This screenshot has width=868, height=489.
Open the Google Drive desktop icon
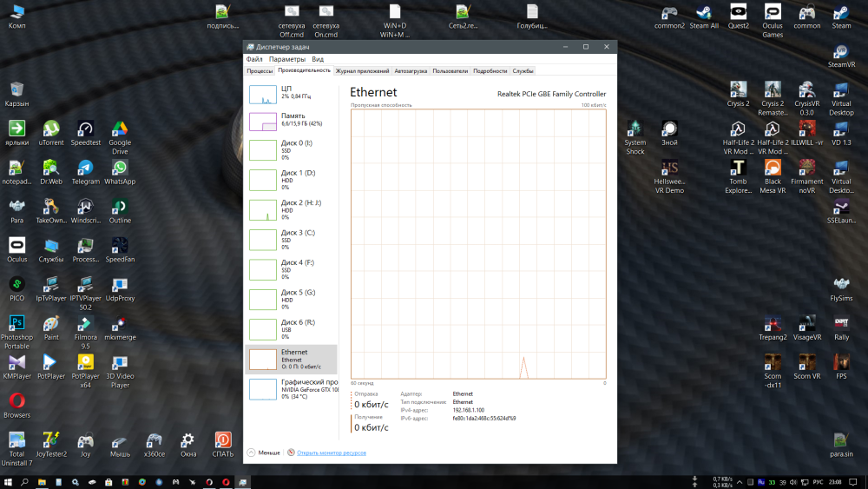pos(120,129)
